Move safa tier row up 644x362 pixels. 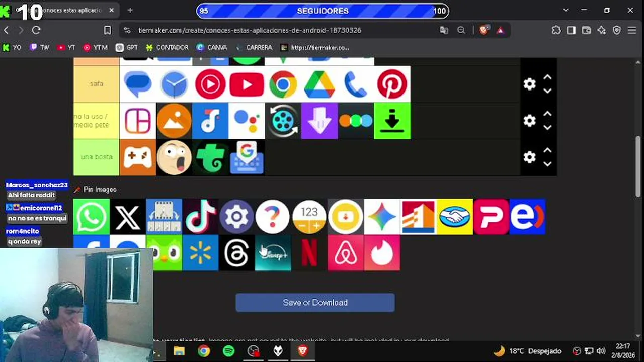click(547, 77)
